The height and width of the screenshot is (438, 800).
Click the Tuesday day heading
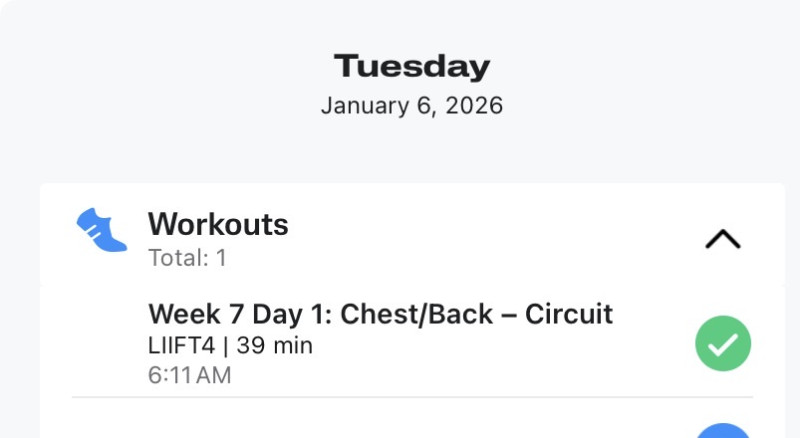point(412,67)
